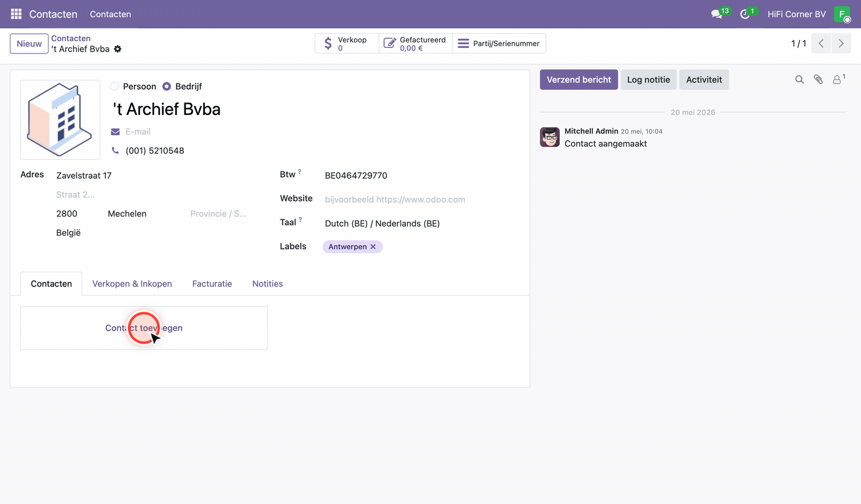Open the België country dropdown field

coord(153,233)
